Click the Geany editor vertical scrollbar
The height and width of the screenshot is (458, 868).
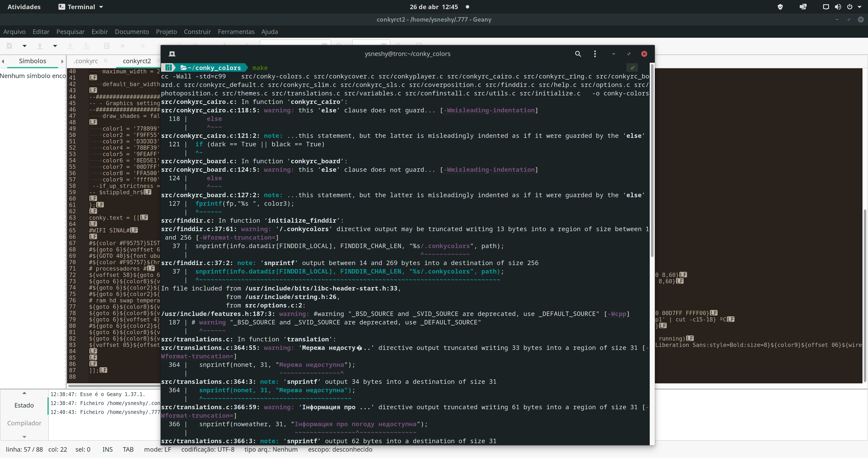(865, 296)
